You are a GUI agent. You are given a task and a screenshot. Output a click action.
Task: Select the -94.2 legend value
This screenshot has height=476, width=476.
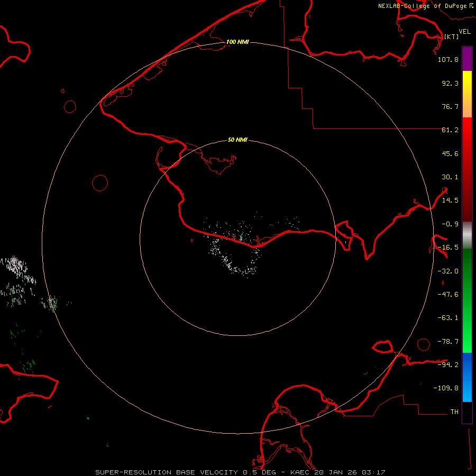pyautogui.click(x=448, y=365)
